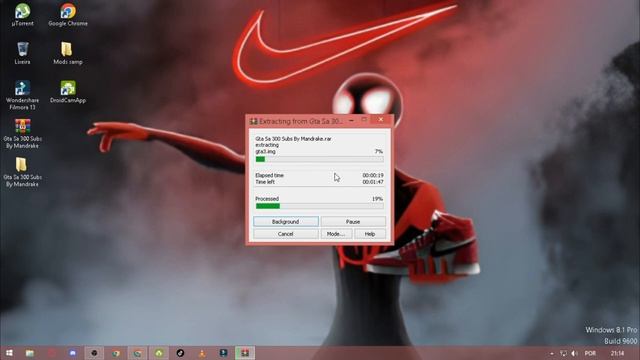The width and height of the screenshot is (640, 360).
Task: Switch to WinRAR taskbar icon
Action: (244, 353)
